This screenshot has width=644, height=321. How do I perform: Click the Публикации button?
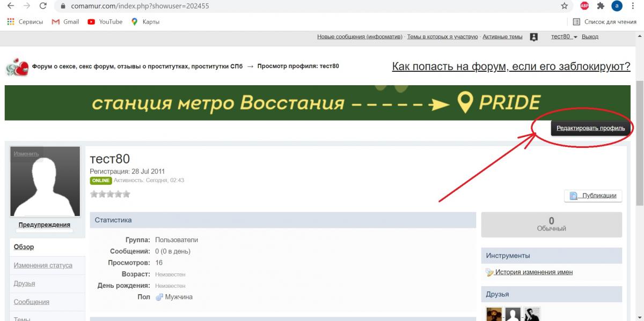tap(593, 196)
